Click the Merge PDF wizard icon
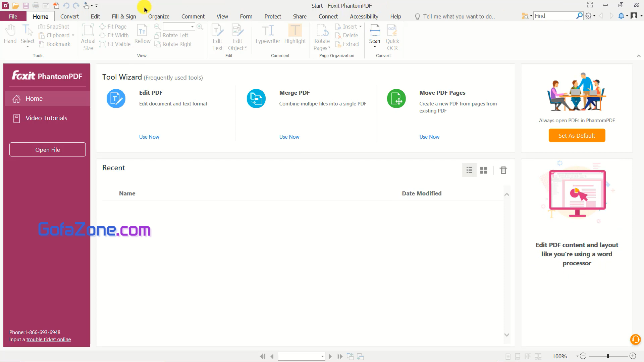 (x=256, y=99)
